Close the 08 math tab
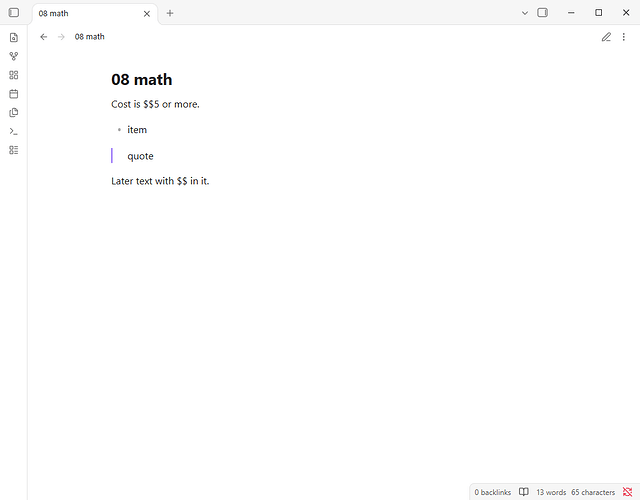640x500 pixels. click(147, 14)
